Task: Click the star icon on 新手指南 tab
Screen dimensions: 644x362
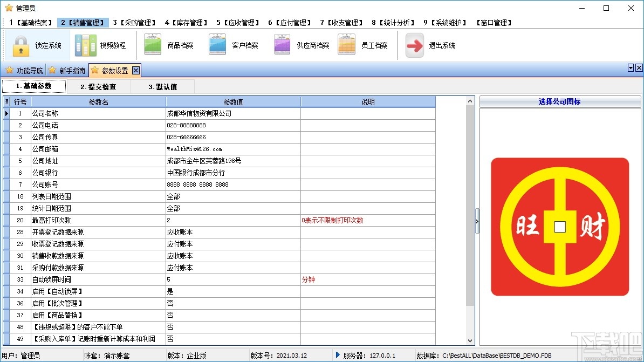Action: 52,70
